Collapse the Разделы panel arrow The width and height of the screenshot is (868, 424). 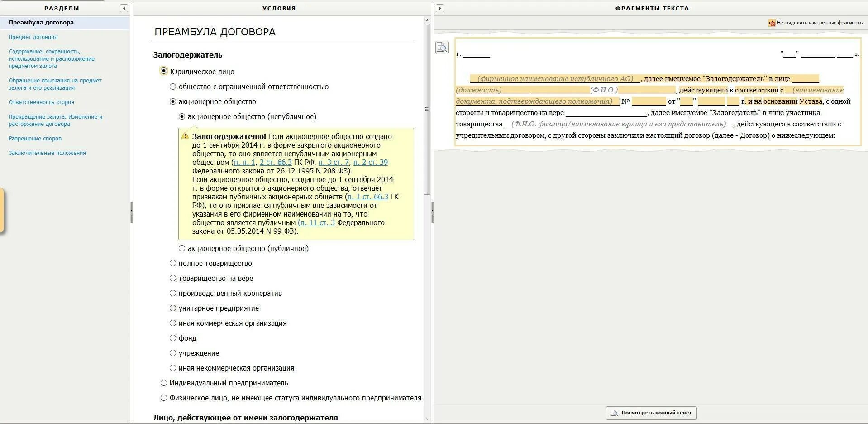click(x=124, y=8)
